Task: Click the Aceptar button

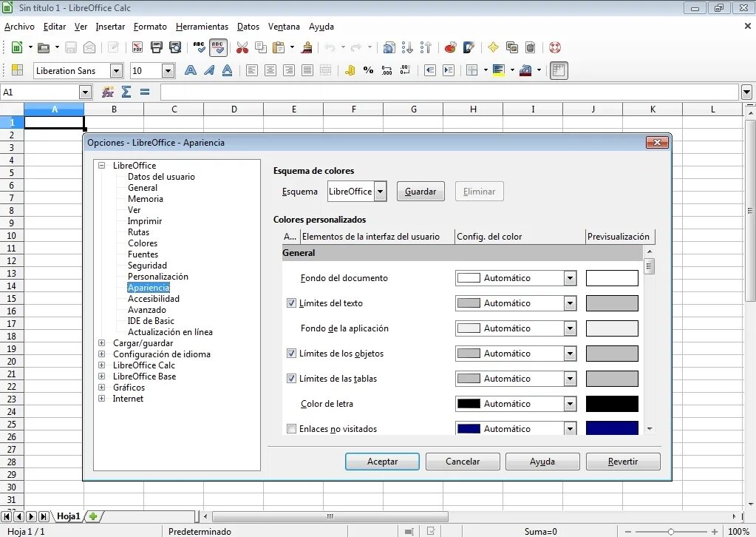Action: (x=382, y=462)
